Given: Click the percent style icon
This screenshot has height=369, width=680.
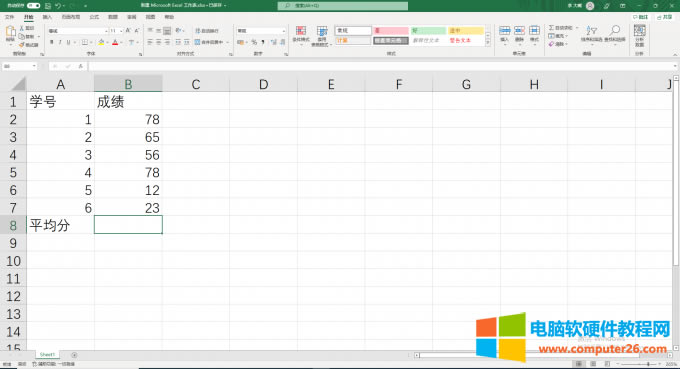Looking at the screenshot, I should 254,42.
